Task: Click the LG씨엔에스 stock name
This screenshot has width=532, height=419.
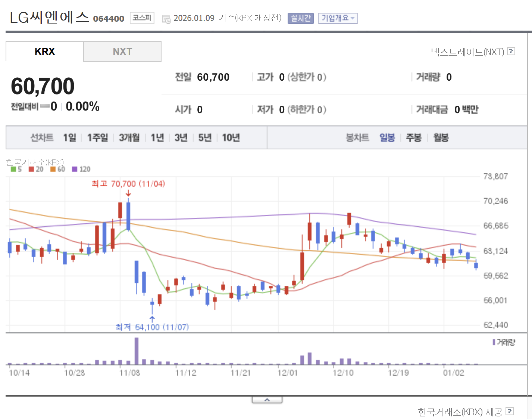Action: click(49, 17)
